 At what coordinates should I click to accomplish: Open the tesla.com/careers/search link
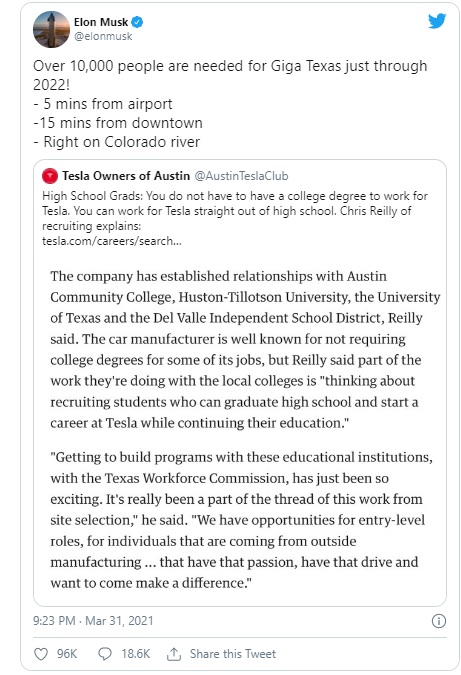112,241
